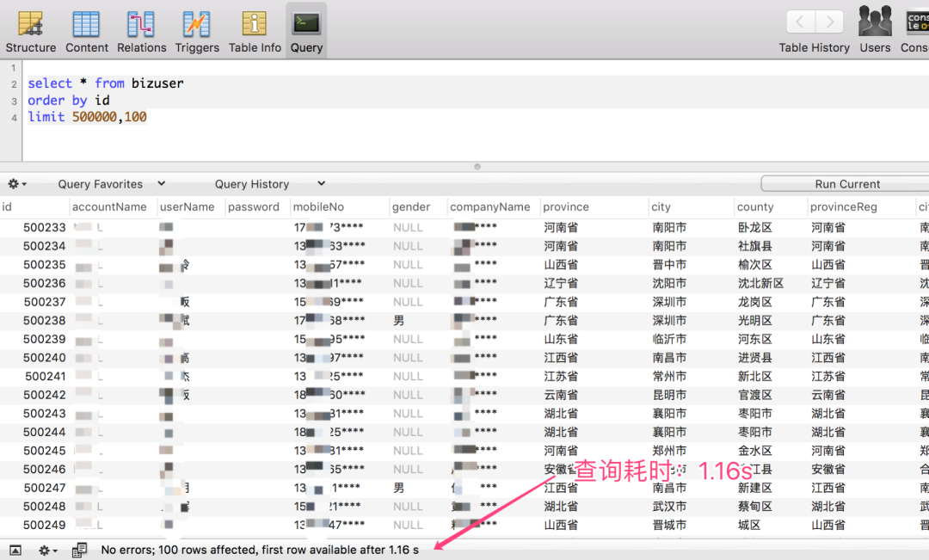Screen dimensions: 929x560
Task: Show the Table Info view
Action: pyautogui.click(x=255, y=24)
